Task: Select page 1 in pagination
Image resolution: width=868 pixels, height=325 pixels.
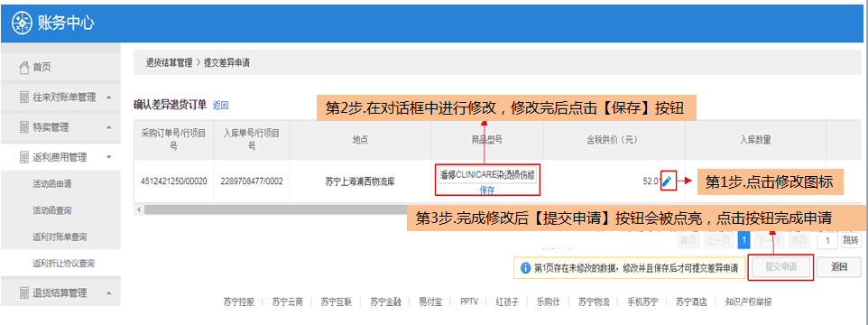Action: coord(744,240)
